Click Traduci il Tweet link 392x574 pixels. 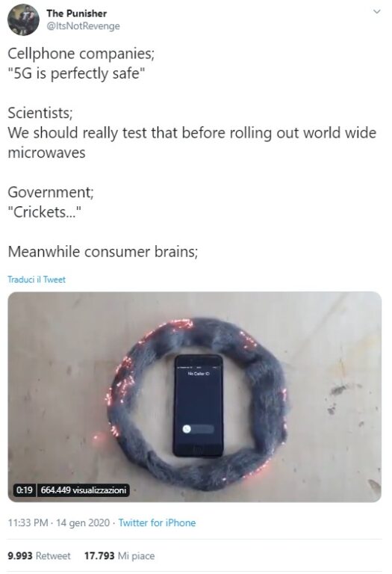click(37, 280)
